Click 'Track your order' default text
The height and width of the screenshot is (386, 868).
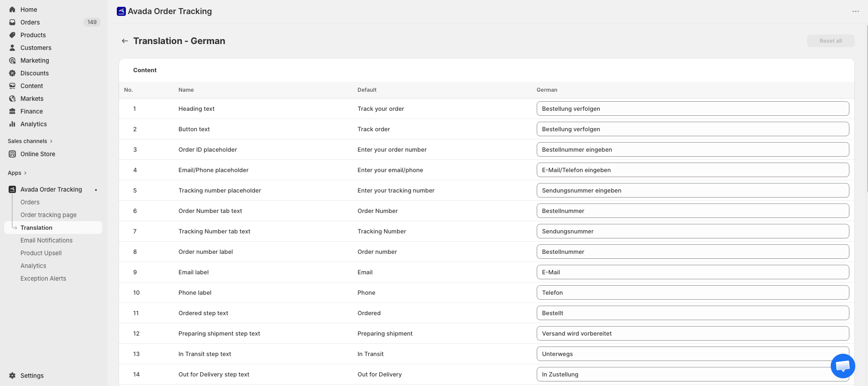tap(381, 109)
